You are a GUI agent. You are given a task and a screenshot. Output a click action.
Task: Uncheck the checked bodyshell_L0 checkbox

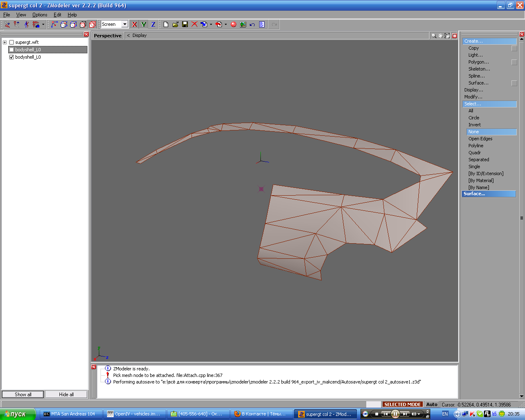click(11, 57)
